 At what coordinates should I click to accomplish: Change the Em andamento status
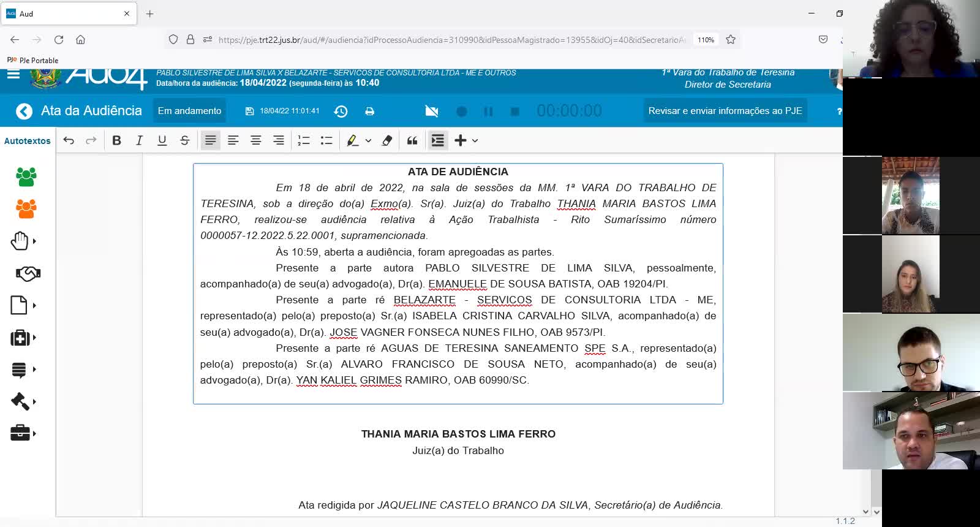pyautogui.click(x=189, y=111)
